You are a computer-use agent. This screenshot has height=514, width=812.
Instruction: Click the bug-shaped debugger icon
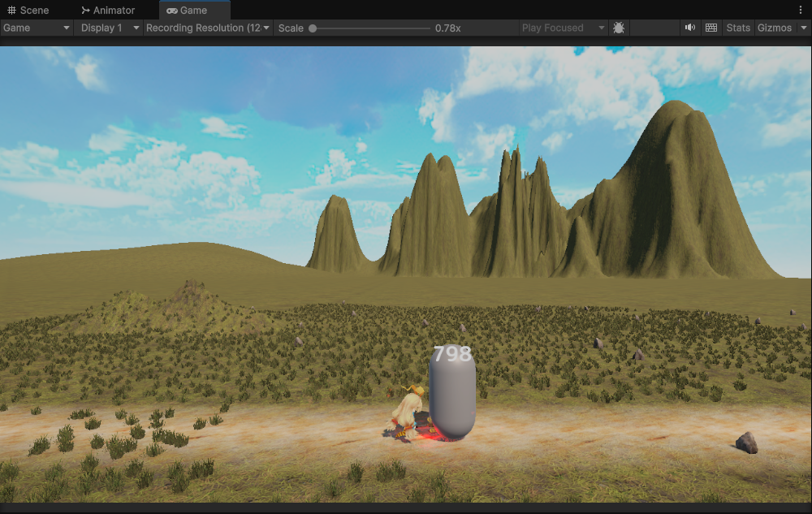point(619,28)
